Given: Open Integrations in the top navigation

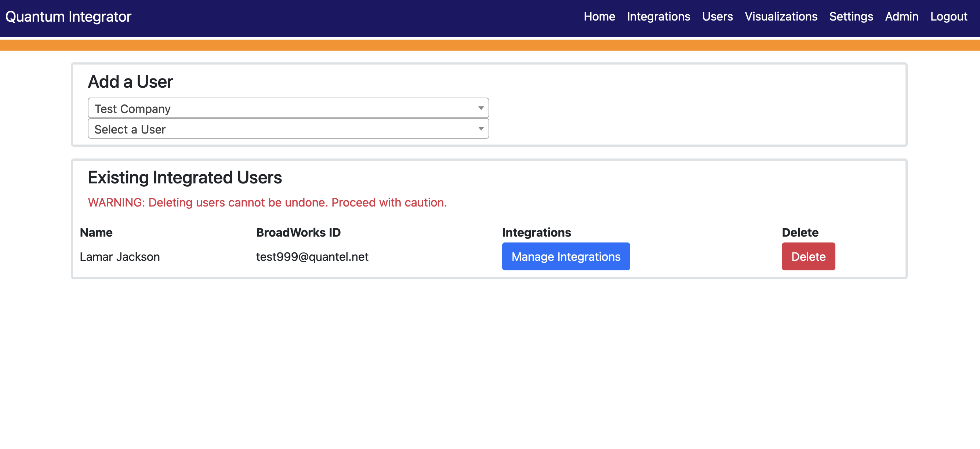Looking at the screenshot, I should [658, 17].
